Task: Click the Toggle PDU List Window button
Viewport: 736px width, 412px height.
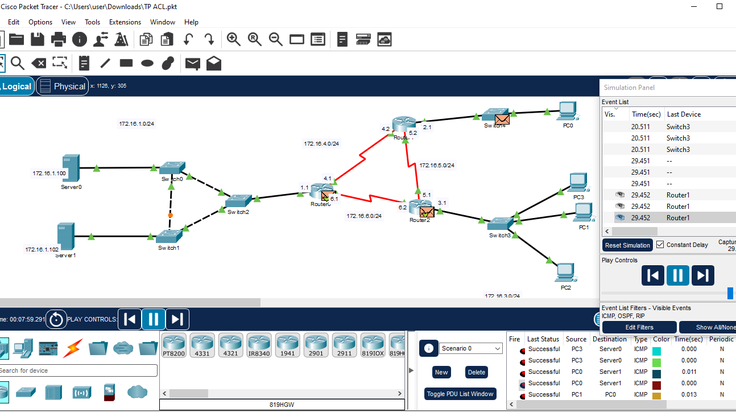Action: pyautogui.click(x=460, y=394)
